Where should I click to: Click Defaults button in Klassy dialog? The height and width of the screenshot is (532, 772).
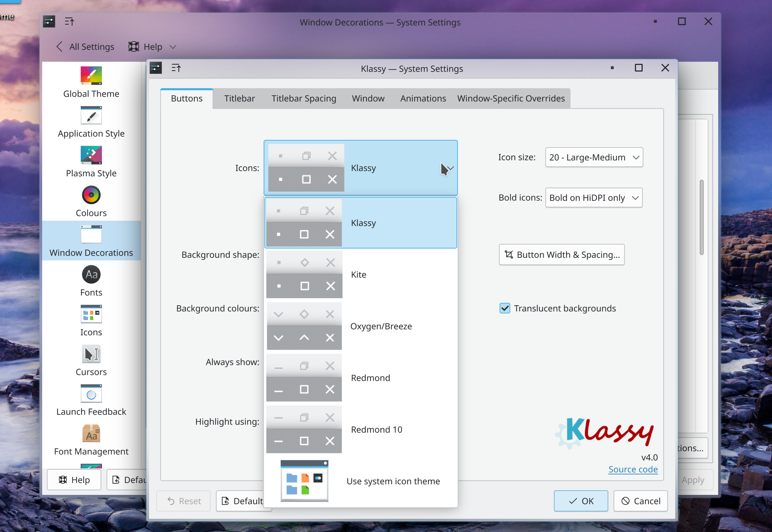[240, 501]
